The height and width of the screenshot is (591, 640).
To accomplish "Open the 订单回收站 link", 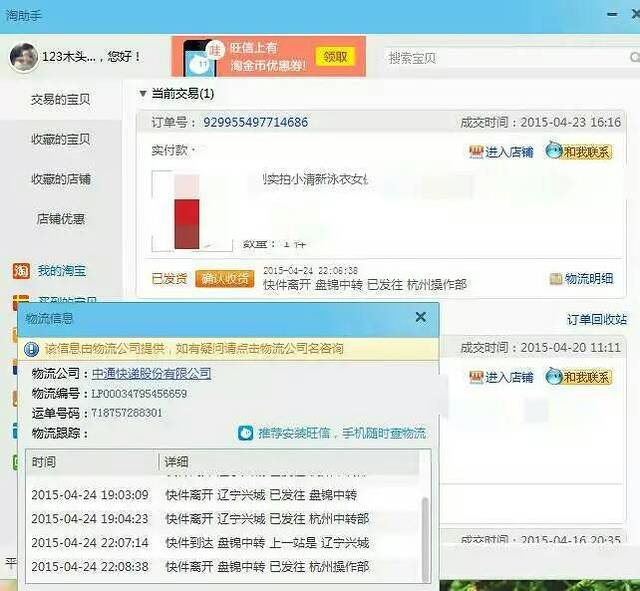I will point(596,320).
